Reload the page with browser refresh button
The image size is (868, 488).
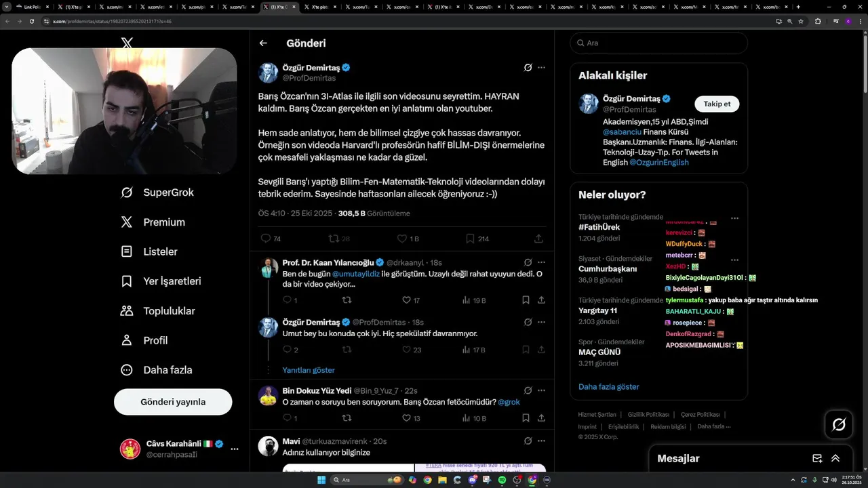31,21
